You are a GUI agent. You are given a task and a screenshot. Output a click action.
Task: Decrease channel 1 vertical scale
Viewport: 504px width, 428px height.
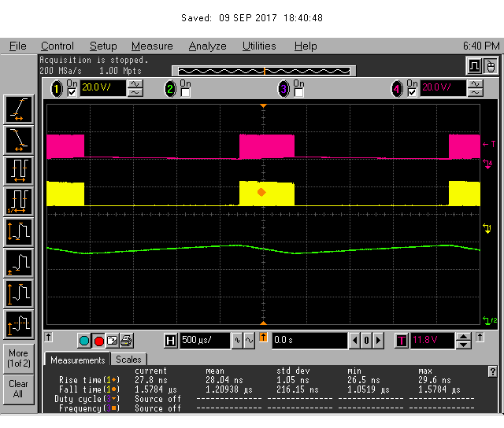[x=135, y=93]
